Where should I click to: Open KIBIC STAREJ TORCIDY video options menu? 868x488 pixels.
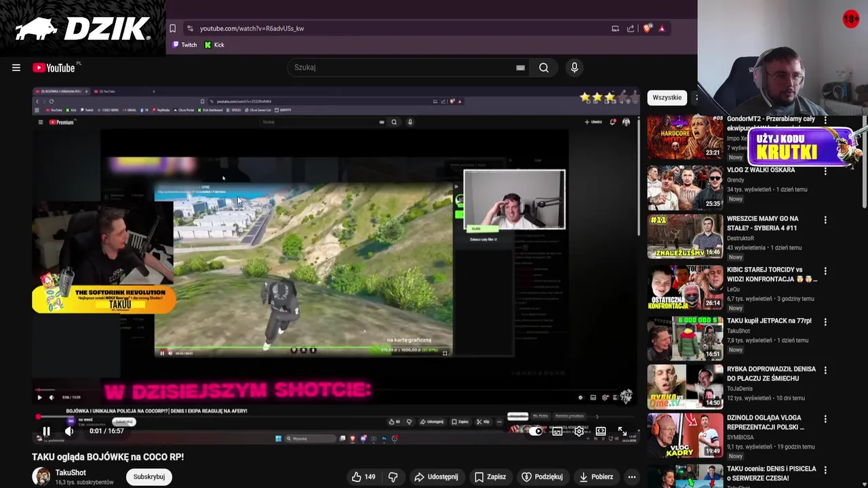[x=825, y=271]
